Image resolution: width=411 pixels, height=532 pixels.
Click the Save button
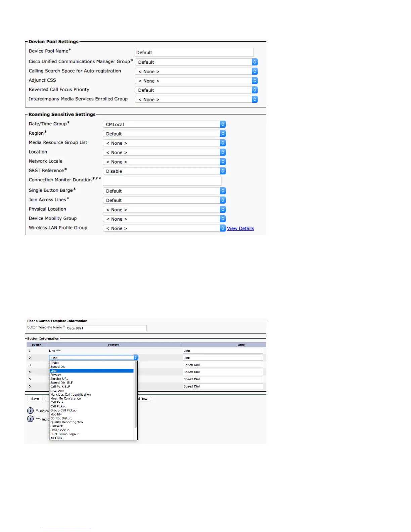(35, 399)
